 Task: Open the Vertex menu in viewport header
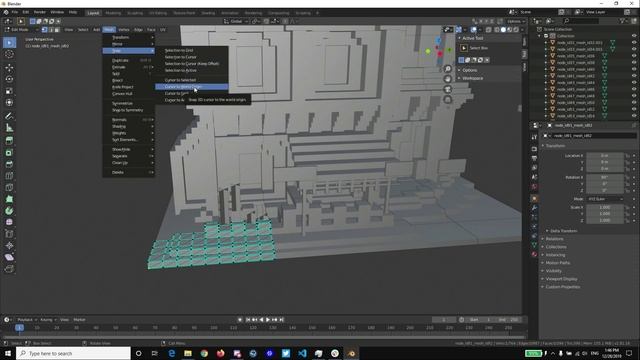click(124, 29)
